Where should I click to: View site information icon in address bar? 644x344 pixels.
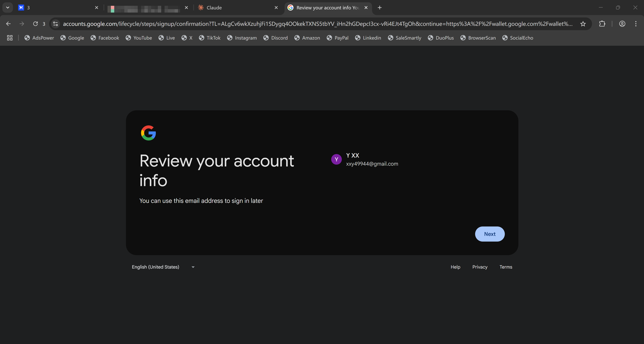[x=56, y=24]
